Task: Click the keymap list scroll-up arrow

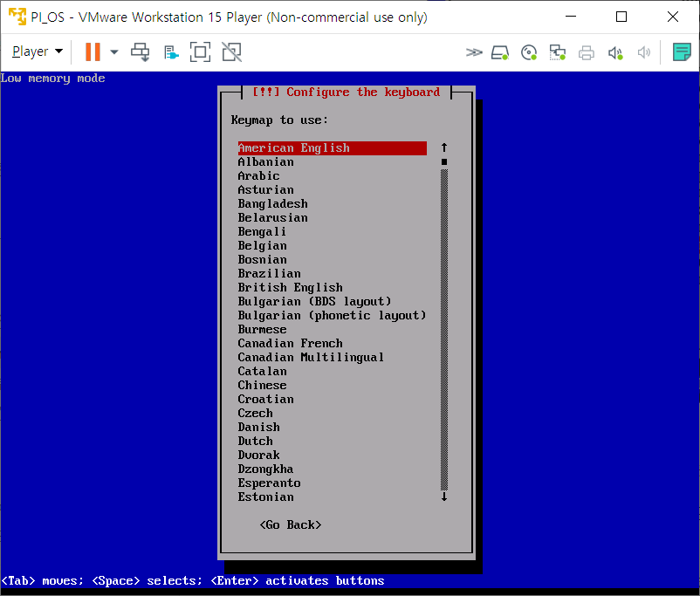Action: pos(443,147)
